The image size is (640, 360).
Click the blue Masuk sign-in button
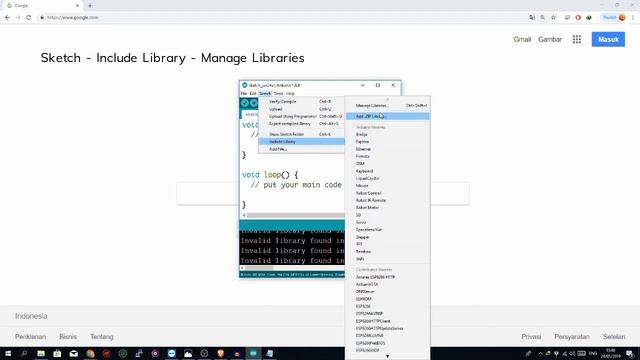point(608,39)
